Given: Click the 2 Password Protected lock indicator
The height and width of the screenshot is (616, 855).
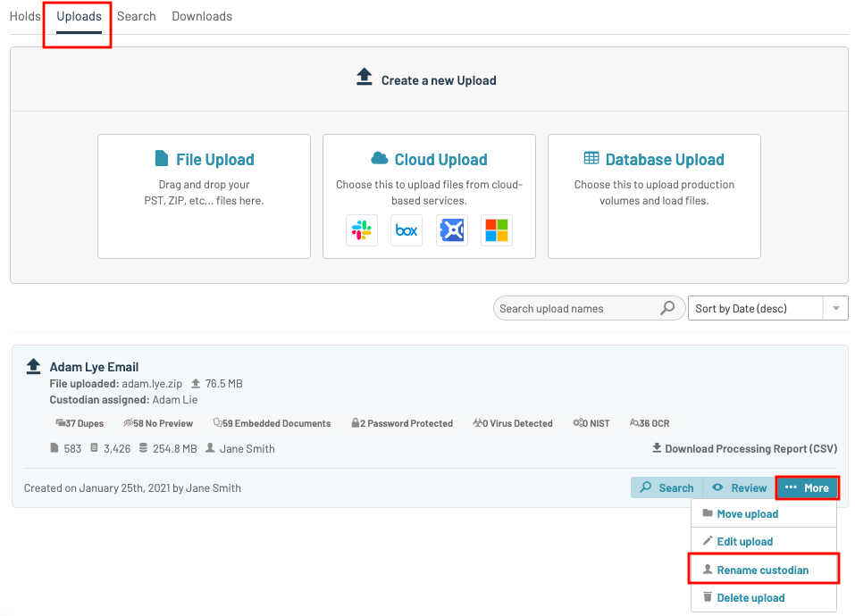Looking at the screenshot, I should (x=402, y=423).
